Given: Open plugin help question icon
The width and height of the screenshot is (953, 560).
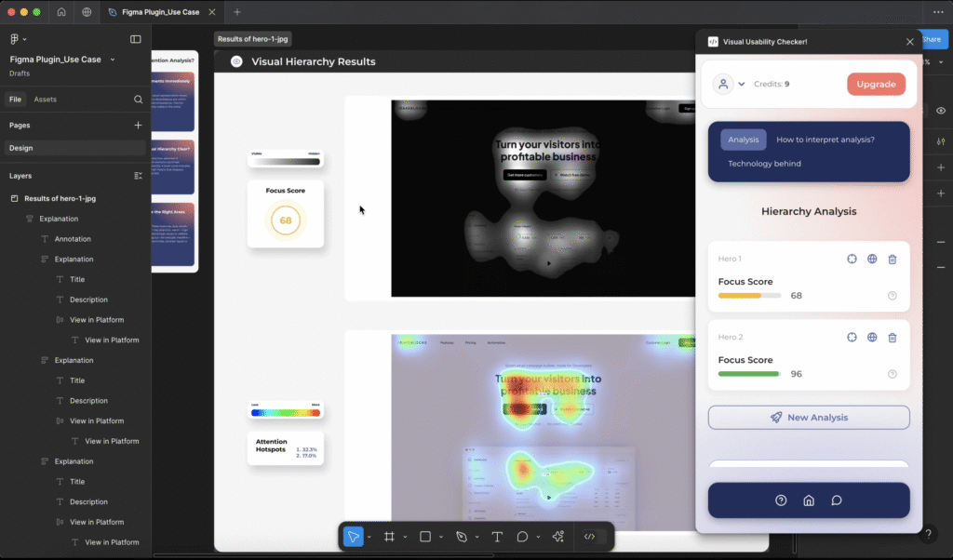Looking at the screenshot, I should [x=781, y=500].
